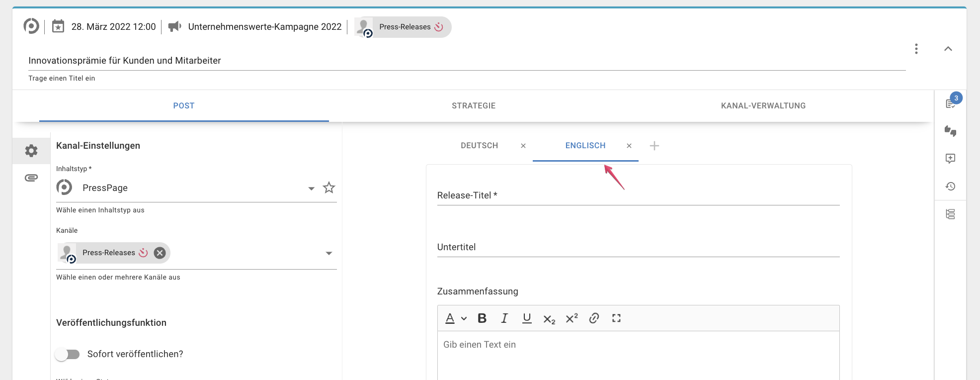This screenshot has height=380, width=980.
Task: Select the settings gear in left sidebar
Action: [31, 151]
